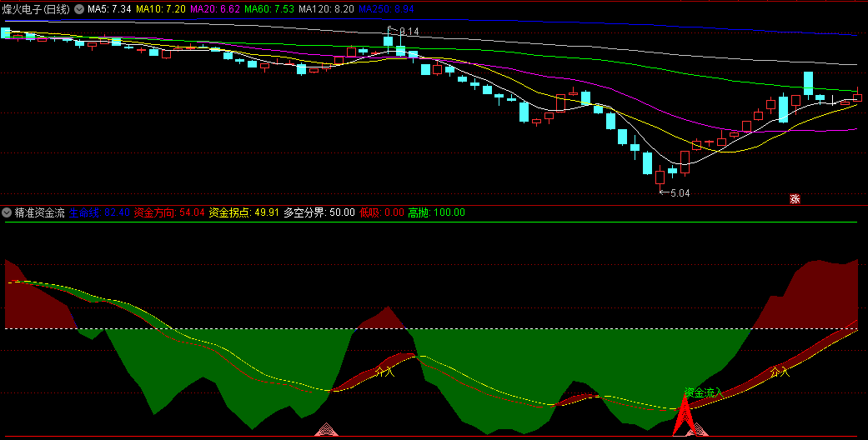Select the MA250: 8.94 label
The height and width of the screenshot is (440, 868).
[x=386, y=9]
